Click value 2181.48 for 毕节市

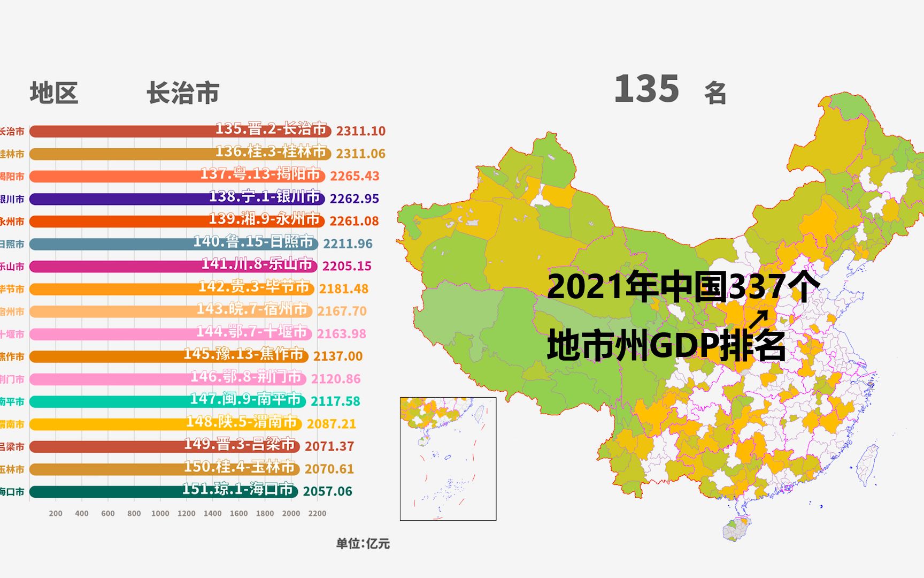pos(344,289)
